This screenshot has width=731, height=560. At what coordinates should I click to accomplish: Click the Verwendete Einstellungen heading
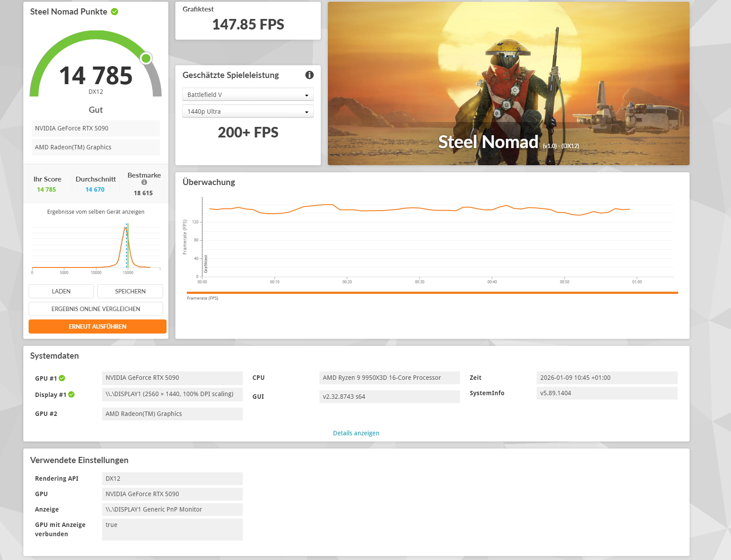(79, 460)
